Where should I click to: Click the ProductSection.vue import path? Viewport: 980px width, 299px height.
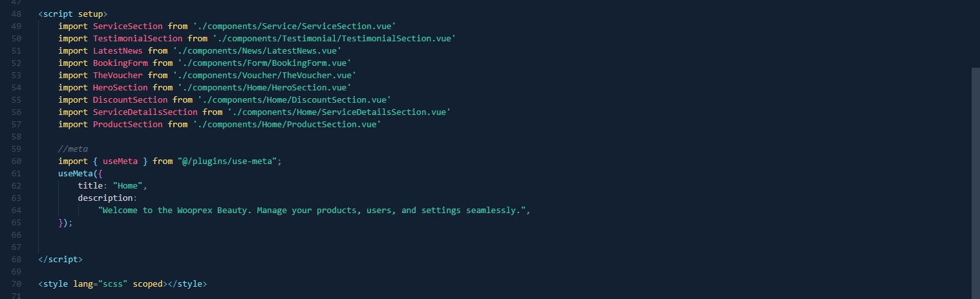(x=286, y=124)
